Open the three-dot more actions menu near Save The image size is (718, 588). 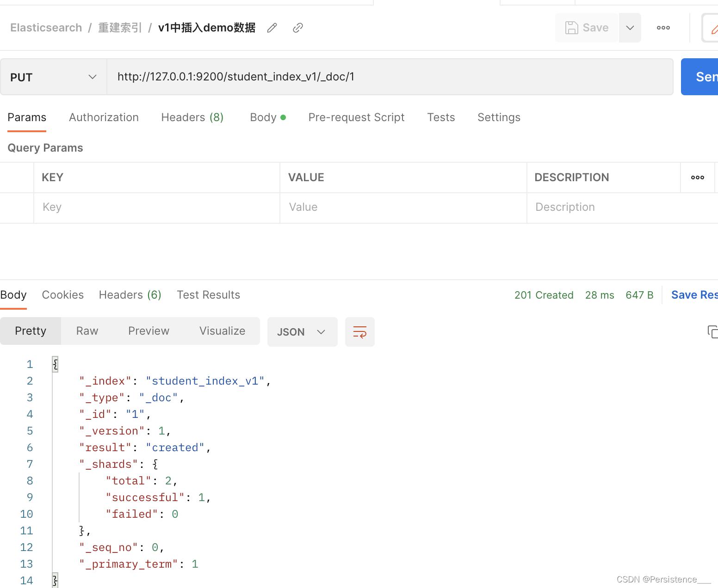pyautogui.click(x=663, y=28)
